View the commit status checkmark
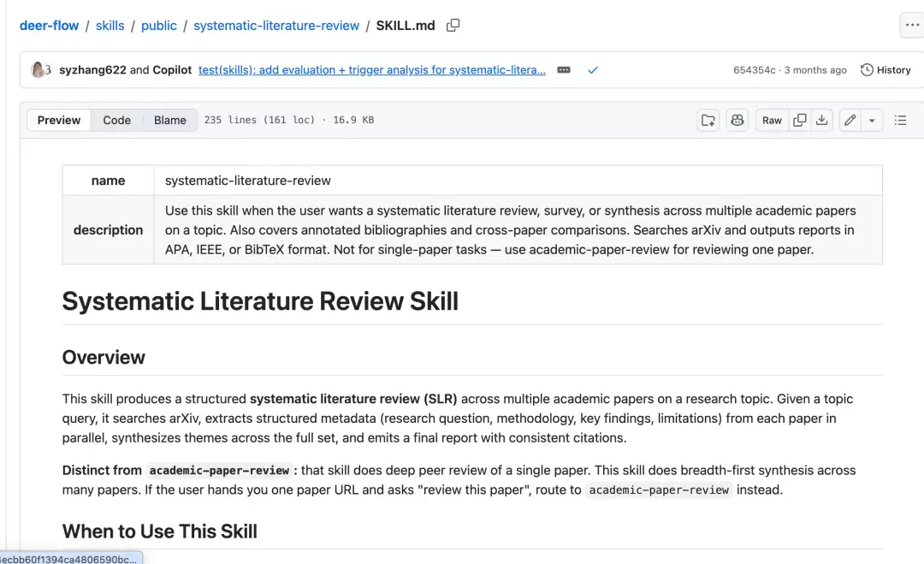 (x=593, y=69)
